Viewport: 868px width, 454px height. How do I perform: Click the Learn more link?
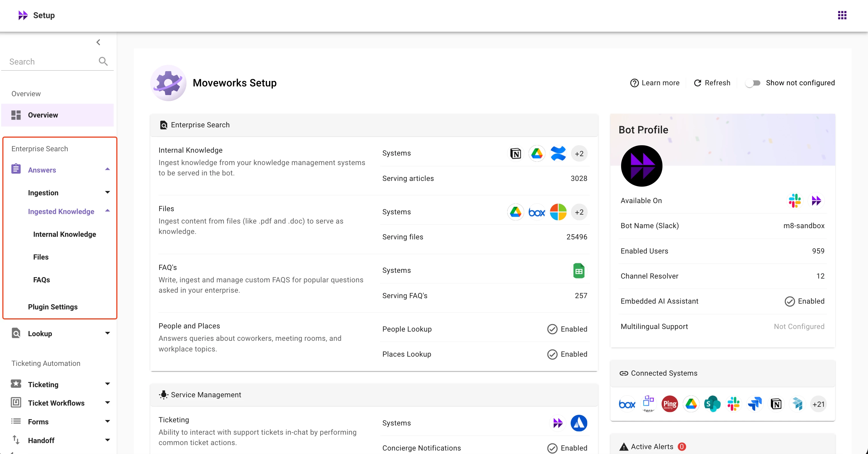[x=655, y=83]
